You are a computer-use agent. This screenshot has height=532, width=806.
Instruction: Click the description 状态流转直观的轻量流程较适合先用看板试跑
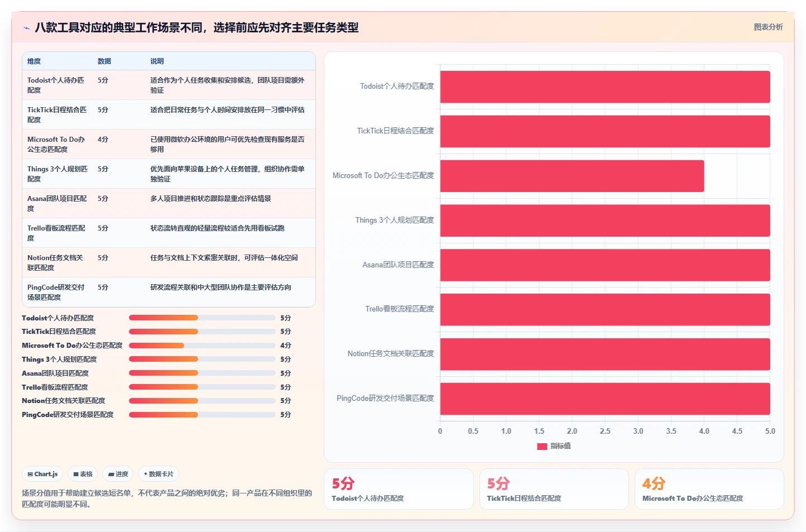217,228
